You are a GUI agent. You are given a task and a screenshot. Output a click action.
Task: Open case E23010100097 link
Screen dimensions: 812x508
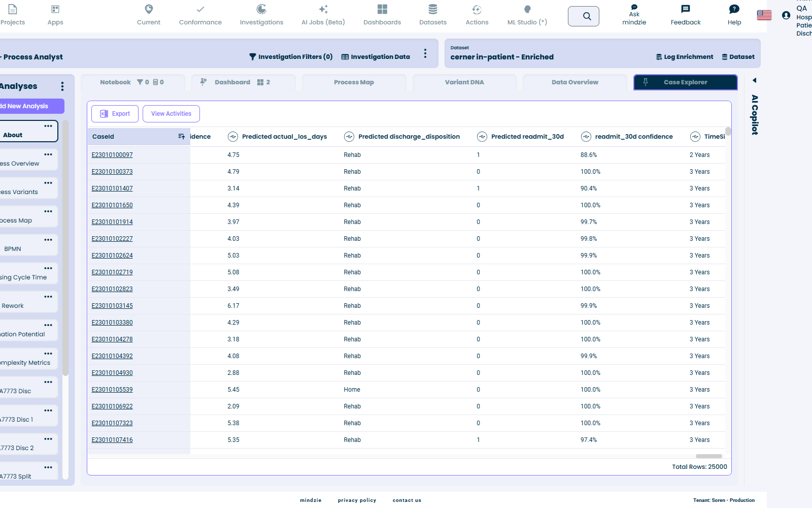coord(112,155)
